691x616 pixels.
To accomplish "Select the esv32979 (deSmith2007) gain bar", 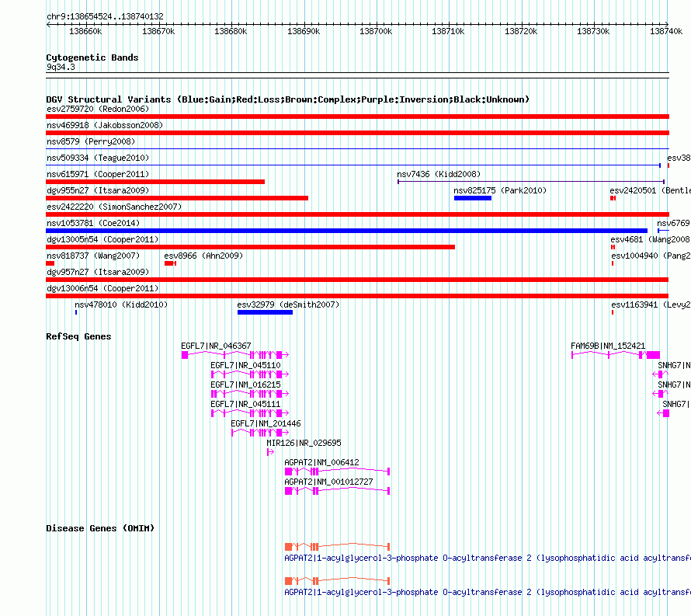I will [x=265, y=312].
